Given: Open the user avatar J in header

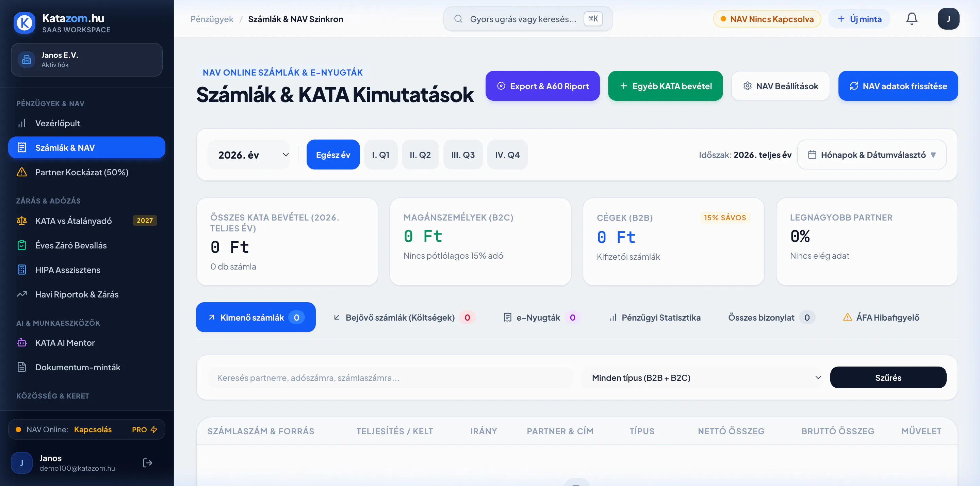Looking at the screenshot, I should 948,19.
